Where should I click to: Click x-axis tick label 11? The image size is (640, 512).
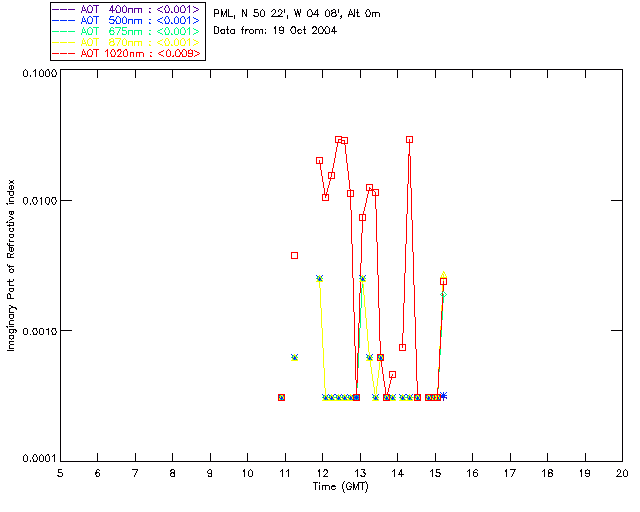pos(285,473)
